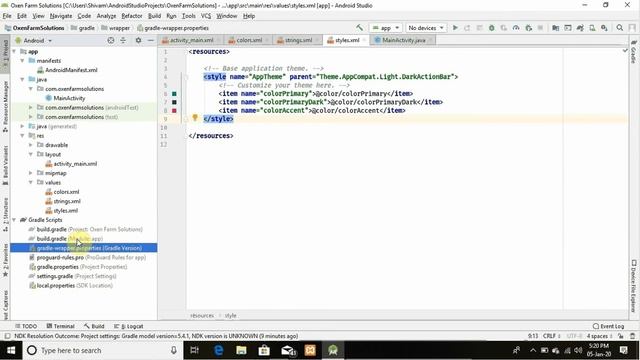Open the Gradle side panel
Image resolution: width=640 pixels, height=360 pixels.
tap(633, 52)
